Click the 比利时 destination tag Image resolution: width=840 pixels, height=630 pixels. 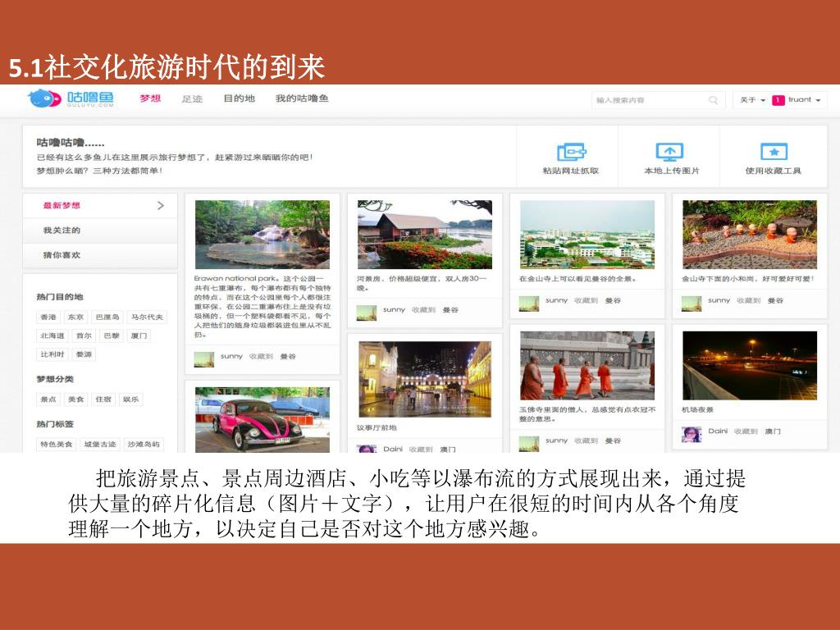click(52, 354)
